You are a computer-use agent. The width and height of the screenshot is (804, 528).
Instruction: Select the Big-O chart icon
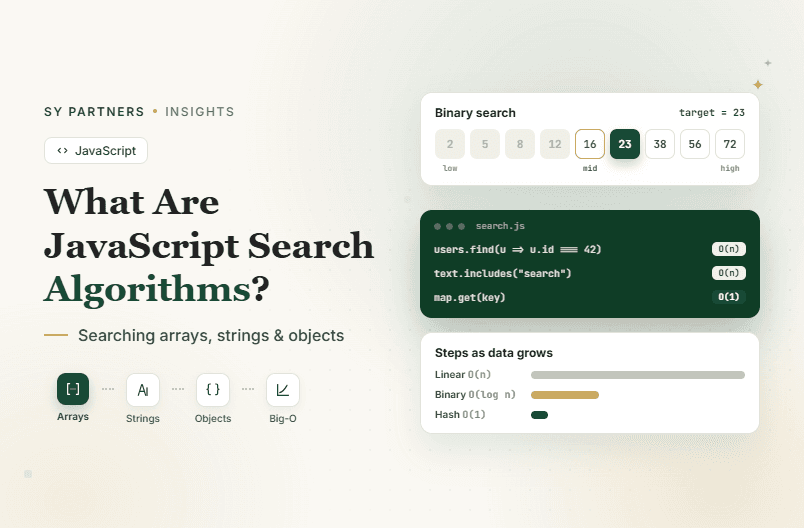pyautogui.click(x=283, y=390)
